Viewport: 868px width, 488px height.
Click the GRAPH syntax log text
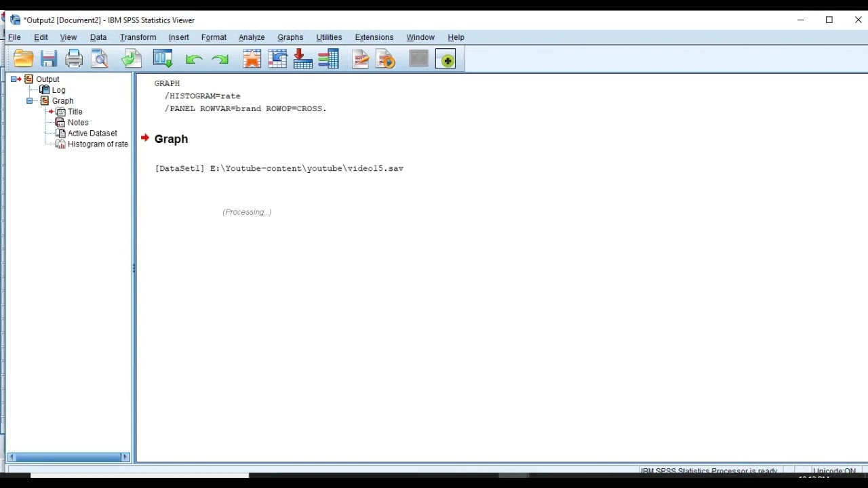[x=167, y=83]
